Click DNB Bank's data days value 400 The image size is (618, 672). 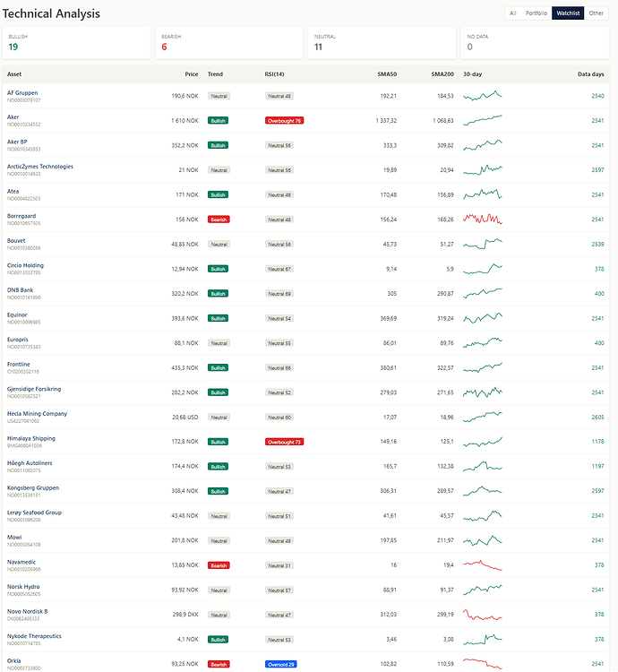point(599,294)
